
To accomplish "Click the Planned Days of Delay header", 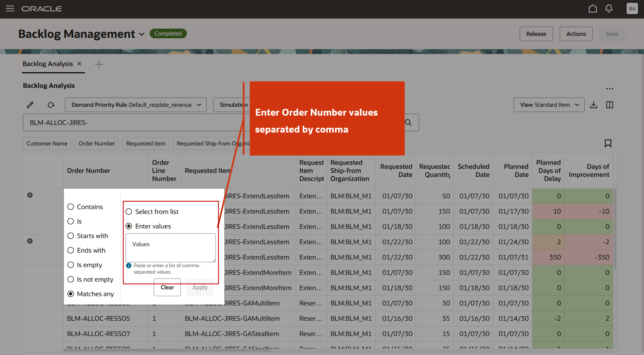I will point(548,170).
